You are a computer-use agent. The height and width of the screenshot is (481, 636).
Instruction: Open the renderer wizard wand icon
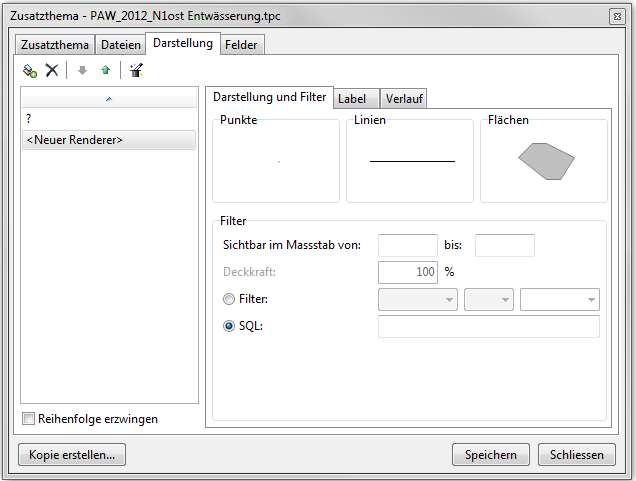[137, 70]
